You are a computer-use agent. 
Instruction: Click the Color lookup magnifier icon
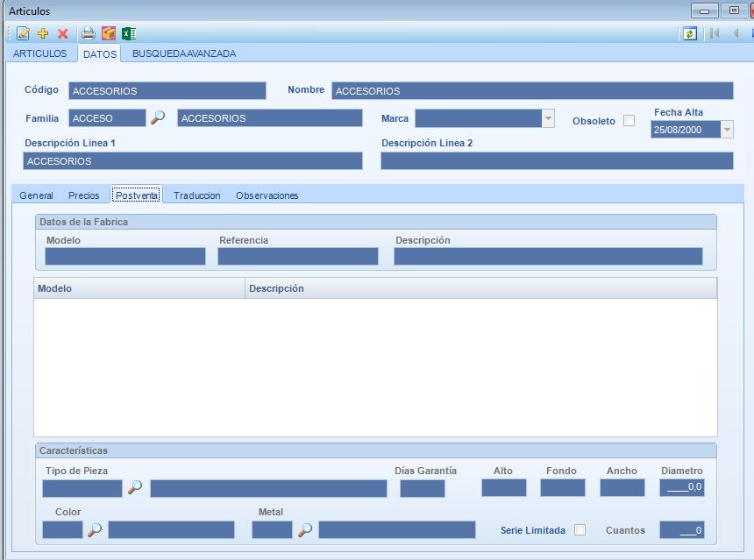95,529
